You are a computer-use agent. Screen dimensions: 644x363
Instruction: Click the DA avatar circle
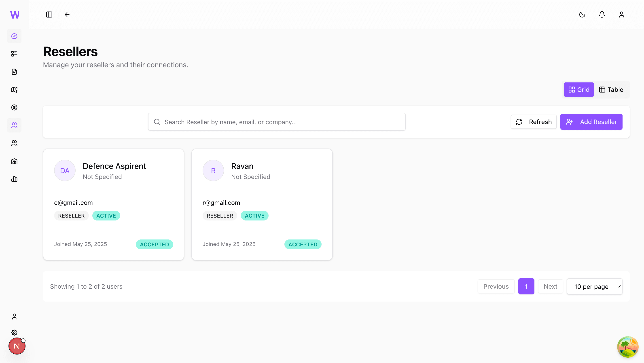point(65,170)
